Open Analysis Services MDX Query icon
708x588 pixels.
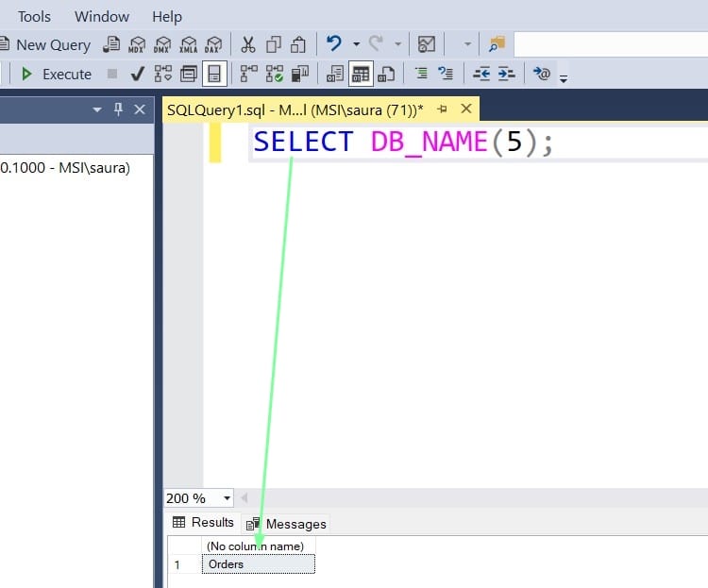tap(137, 44)
